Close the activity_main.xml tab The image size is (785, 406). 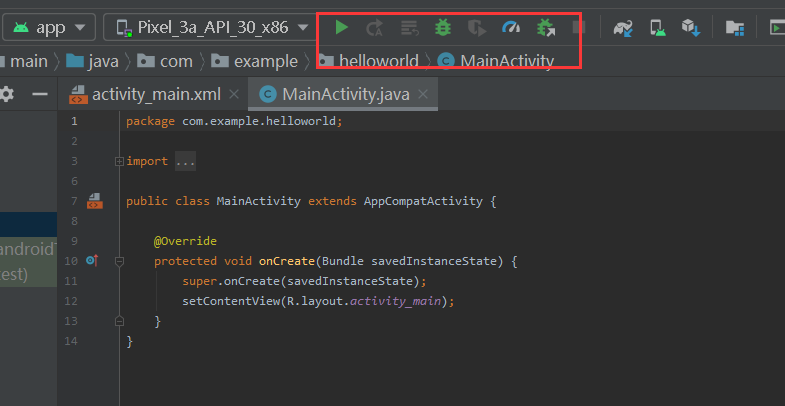[234, 94]
